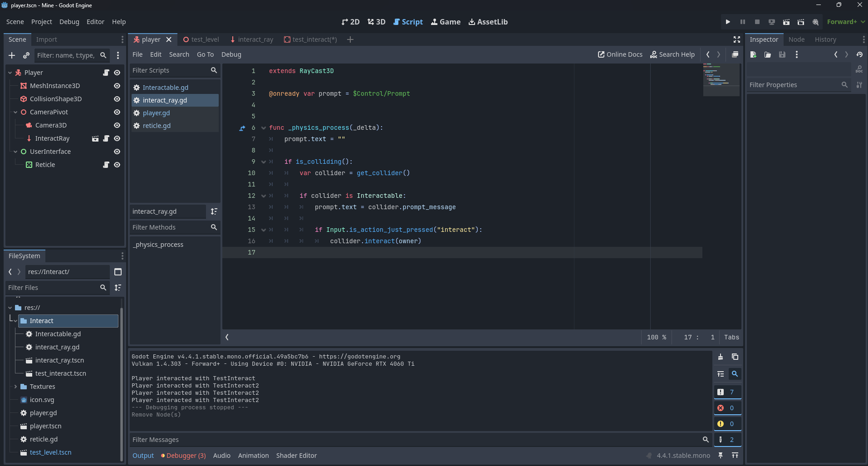This screenshot has height=466, width=868.
Task: Click the add new node plus icon
Action: [x=12, y=55]
